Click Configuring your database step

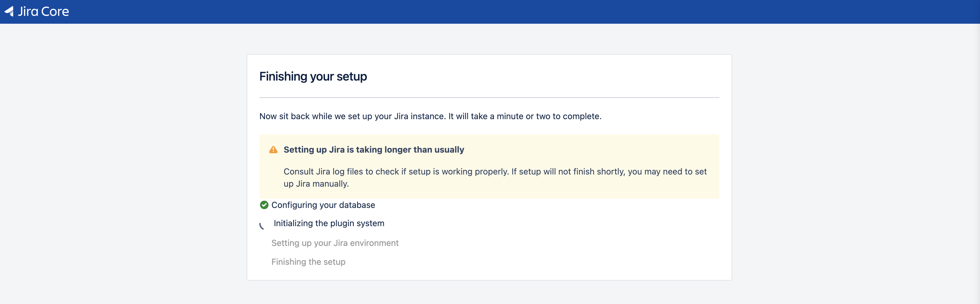pyautogui.click(x=323, y=205)
